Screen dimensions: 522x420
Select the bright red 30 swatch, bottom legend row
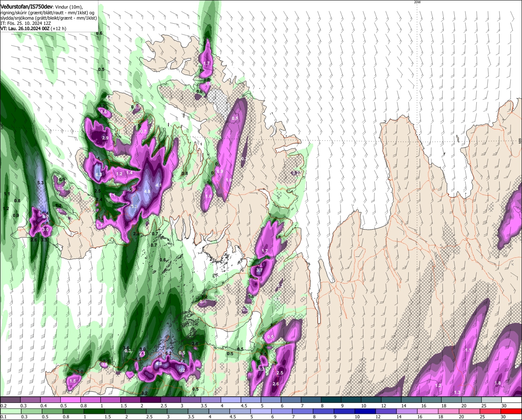coord(512,411)
